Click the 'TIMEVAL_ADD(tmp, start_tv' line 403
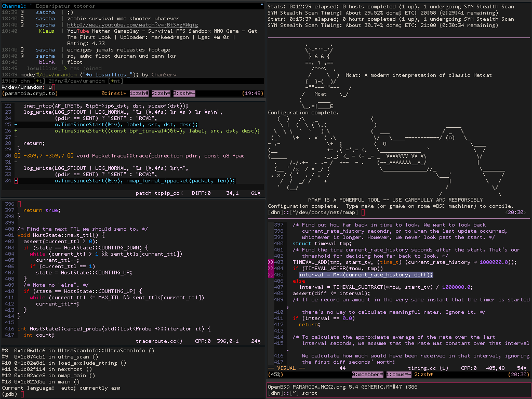Viewport: 532px width, 399px height. 404,262
